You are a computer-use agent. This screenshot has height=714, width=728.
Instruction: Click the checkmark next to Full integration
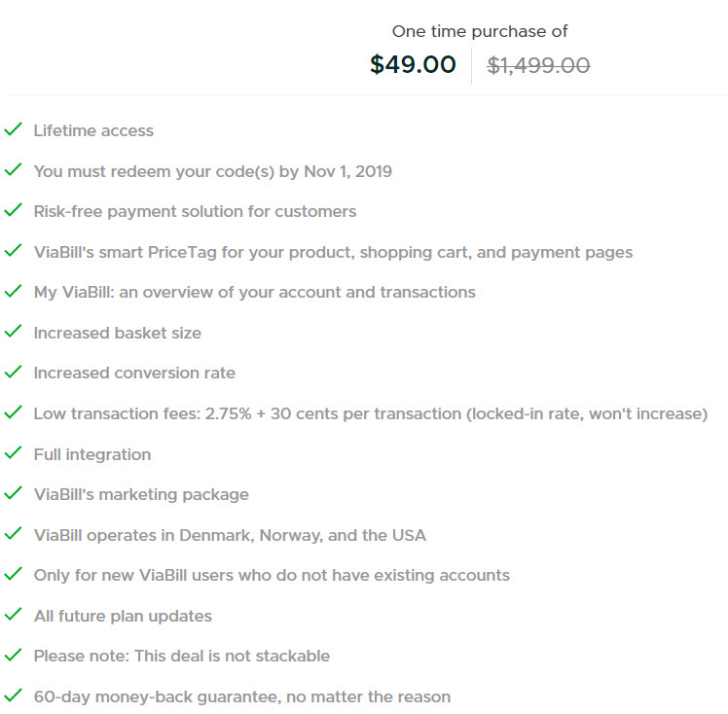[x=13, y=452]
